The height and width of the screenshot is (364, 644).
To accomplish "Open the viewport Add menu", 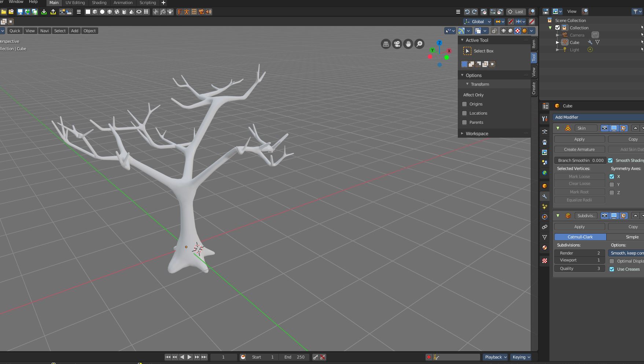I will pyautogui.click(x=74, y=31).
